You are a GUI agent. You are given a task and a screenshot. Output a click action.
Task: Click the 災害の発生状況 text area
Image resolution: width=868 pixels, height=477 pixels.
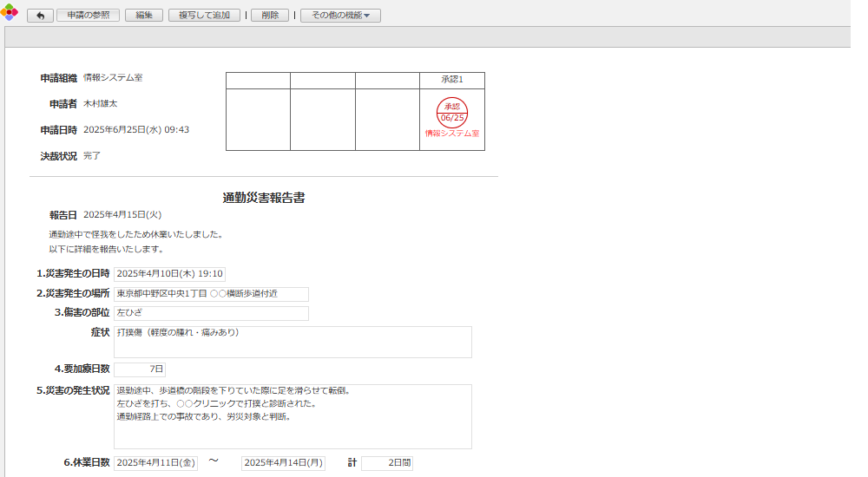pyautogui.click(x=293, y=416)
